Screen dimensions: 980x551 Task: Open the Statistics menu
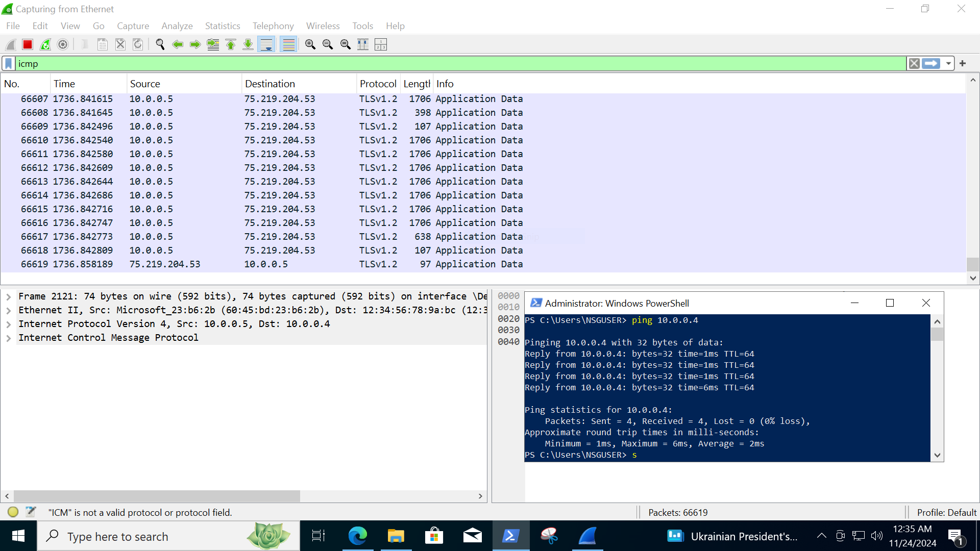pos(222,26)
